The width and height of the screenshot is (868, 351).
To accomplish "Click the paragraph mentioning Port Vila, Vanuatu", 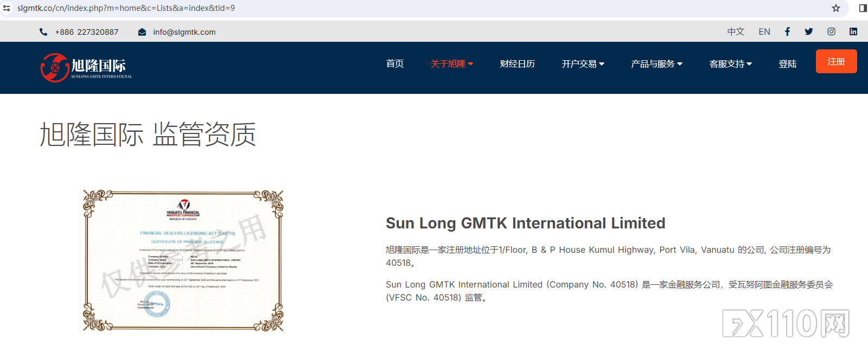I will pos(608,256).
